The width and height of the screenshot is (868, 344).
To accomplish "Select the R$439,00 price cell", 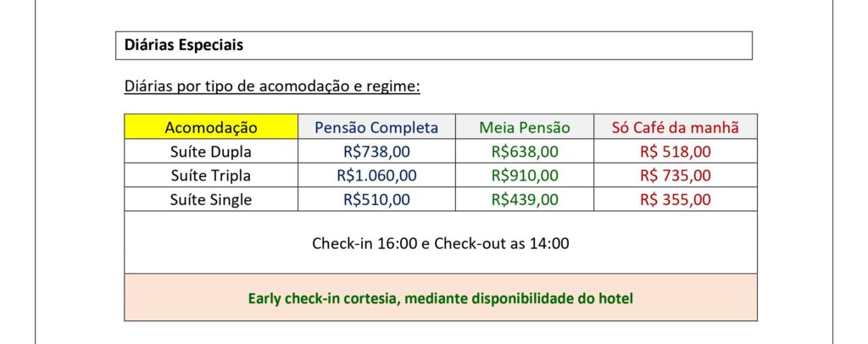I will click(x=525, y=200).
